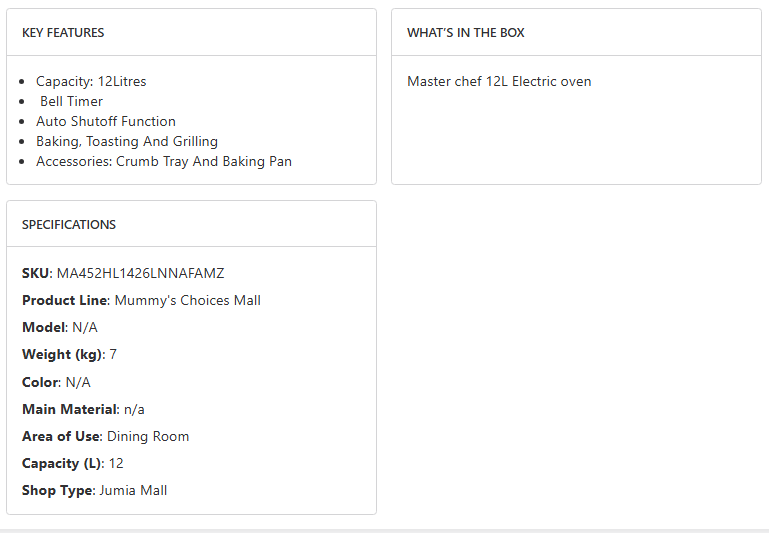Click the Color specification row

pyautogui.click(x=56, y=382)
